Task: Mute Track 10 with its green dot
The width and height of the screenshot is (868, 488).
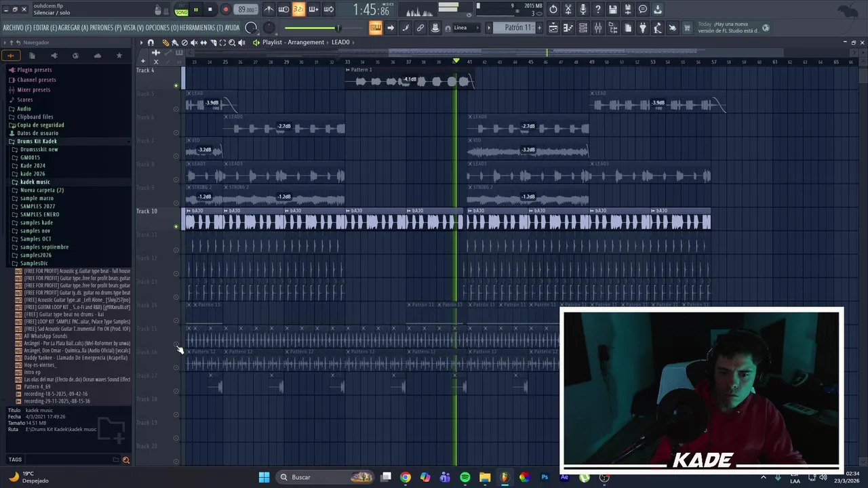Action: pyautogui.click(x=176, y=226)
